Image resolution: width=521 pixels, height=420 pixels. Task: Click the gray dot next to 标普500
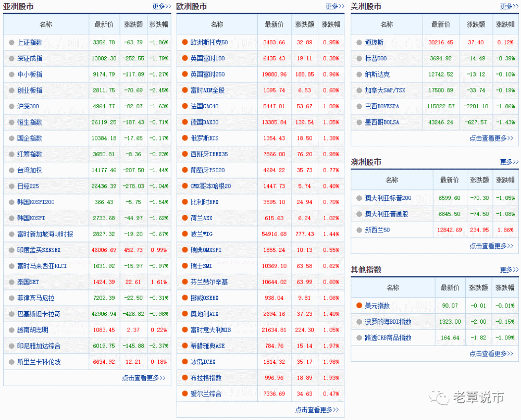359,58
